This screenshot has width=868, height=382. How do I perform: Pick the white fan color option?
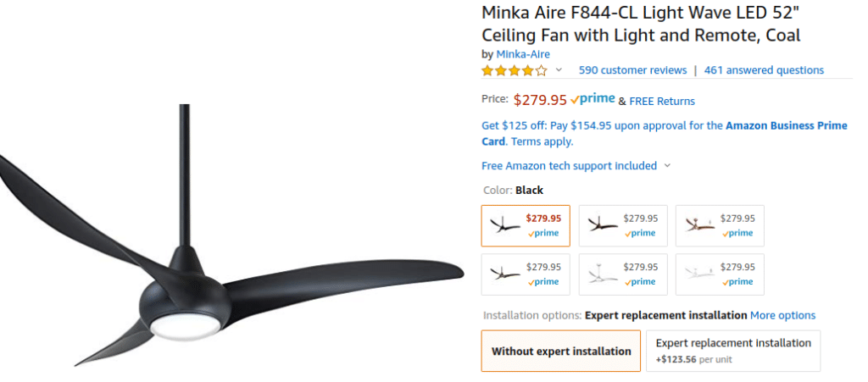tap(720, 274)
